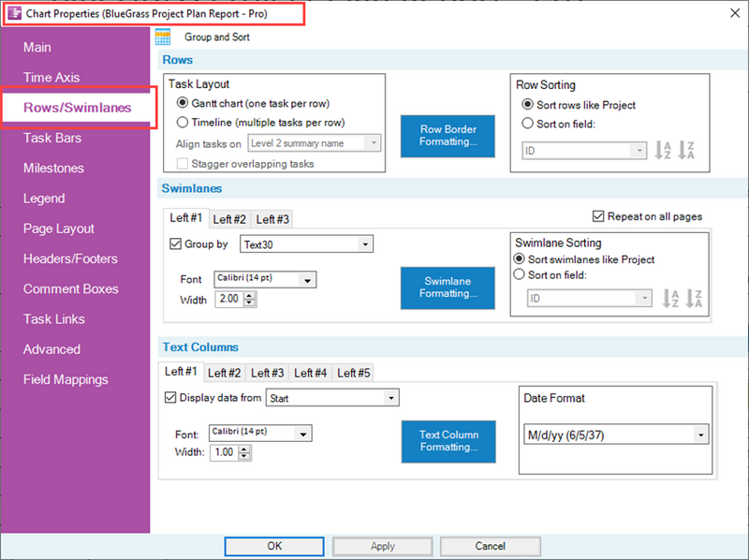Choose Sort on field in Swimlane Sorting
This screenshot has height=560, width=749.
tap(519, 274)
